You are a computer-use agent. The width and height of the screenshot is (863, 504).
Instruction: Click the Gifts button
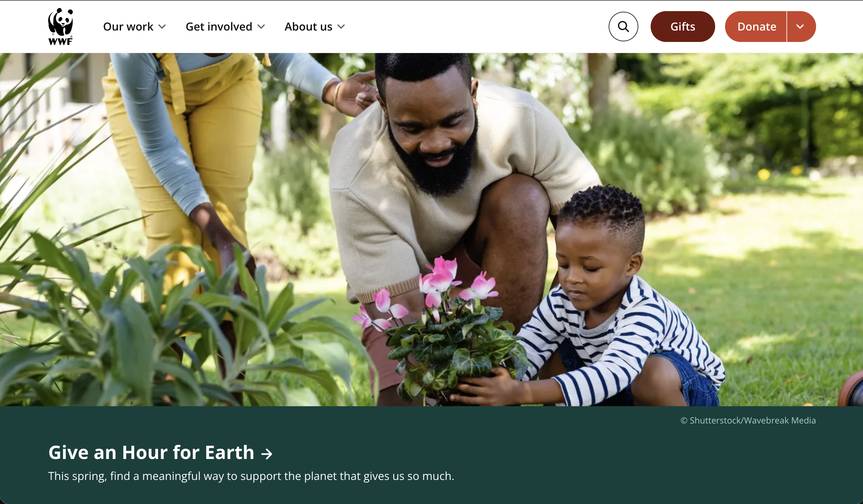(682, 27)
